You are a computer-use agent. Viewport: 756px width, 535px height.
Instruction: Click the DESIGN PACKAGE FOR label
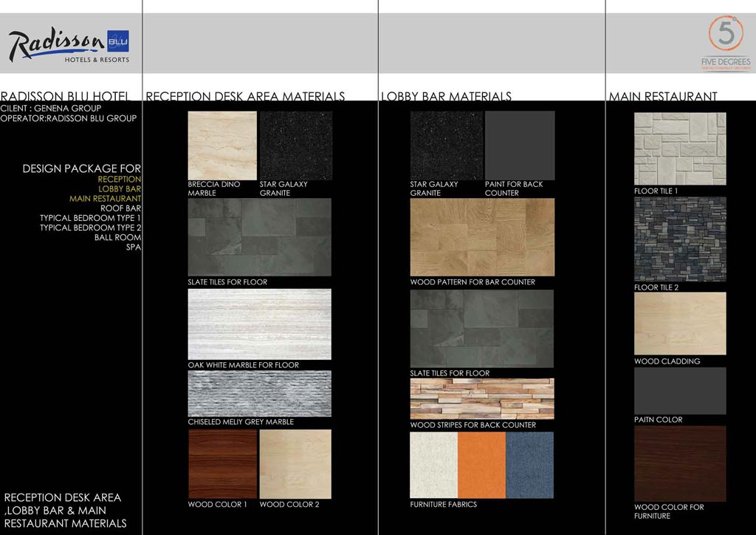pos(82,168)
